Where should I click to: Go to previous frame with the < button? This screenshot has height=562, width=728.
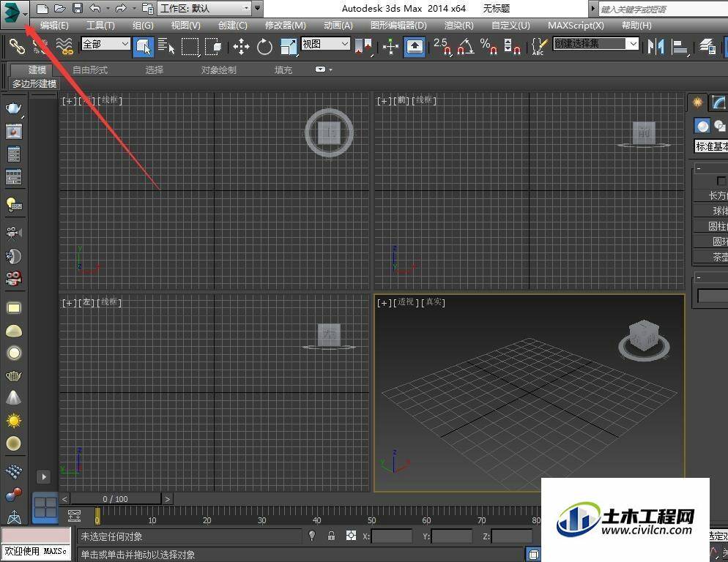pos(64,499)
